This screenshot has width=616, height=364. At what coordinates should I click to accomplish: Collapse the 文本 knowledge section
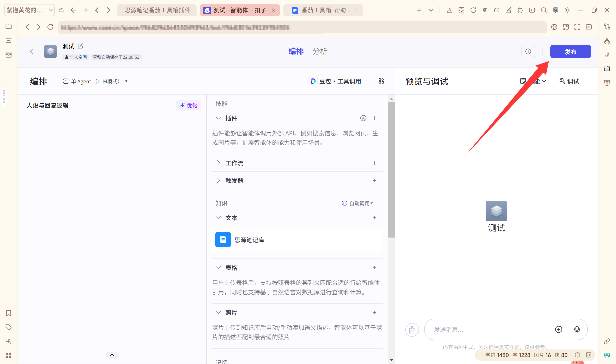coord(218,218)
